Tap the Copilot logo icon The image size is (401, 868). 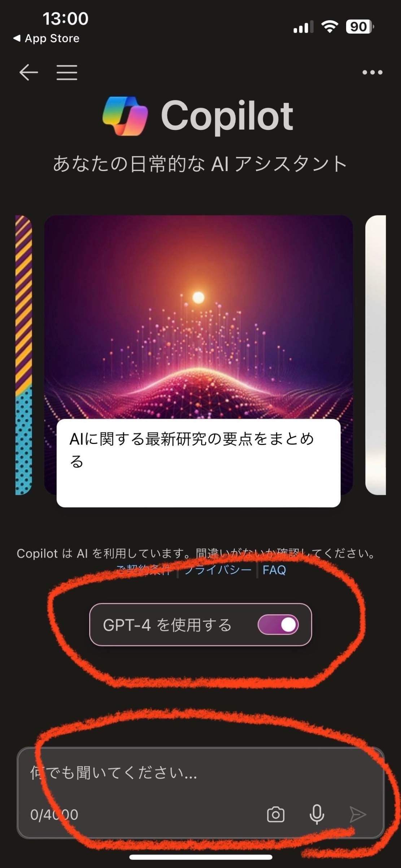125,116
